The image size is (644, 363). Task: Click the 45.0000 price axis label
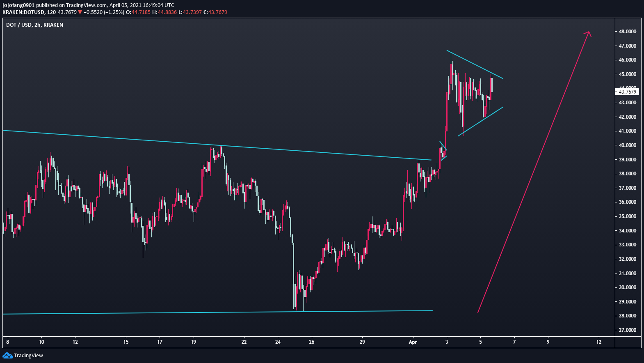click(628, 74)
